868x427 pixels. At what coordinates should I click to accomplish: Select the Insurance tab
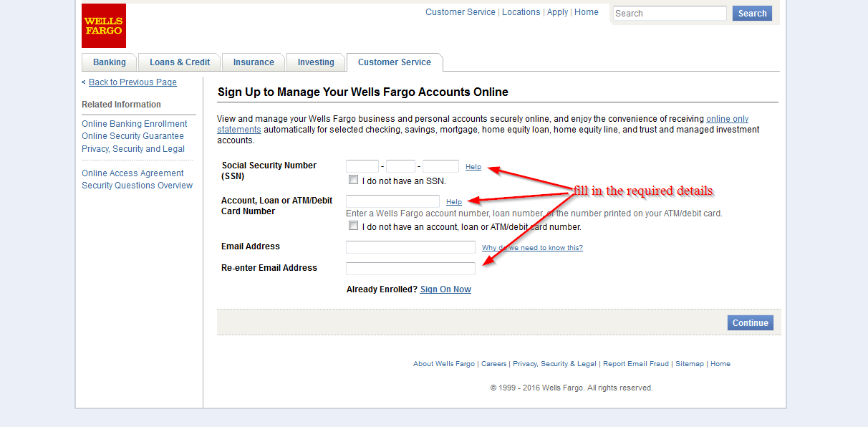(x=254, y=62)
